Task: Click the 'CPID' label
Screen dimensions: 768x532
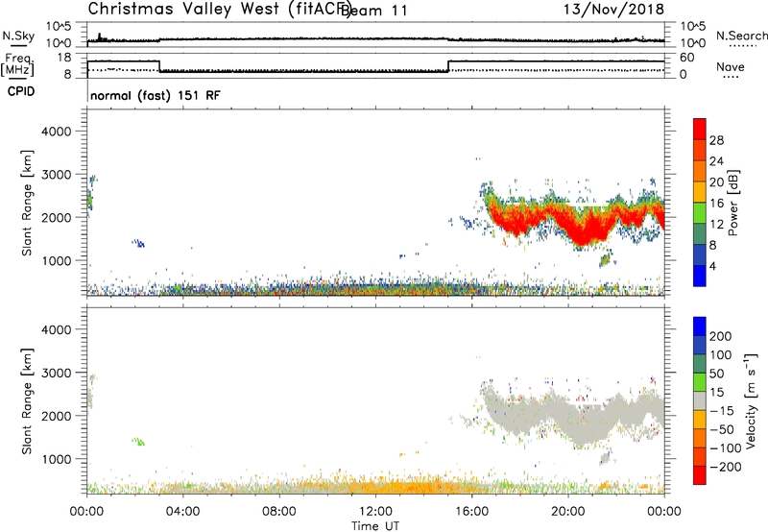Action: (x=21, y=91)
